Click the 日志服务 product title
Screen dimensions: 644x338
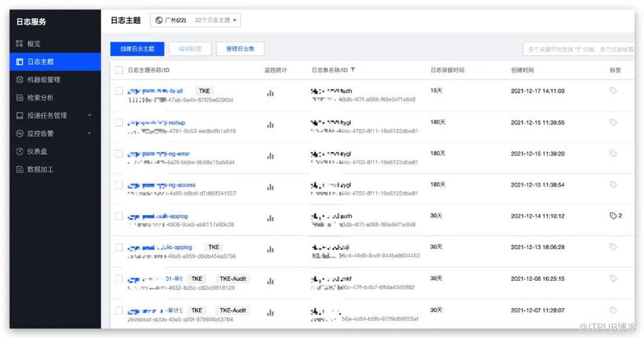31,22
